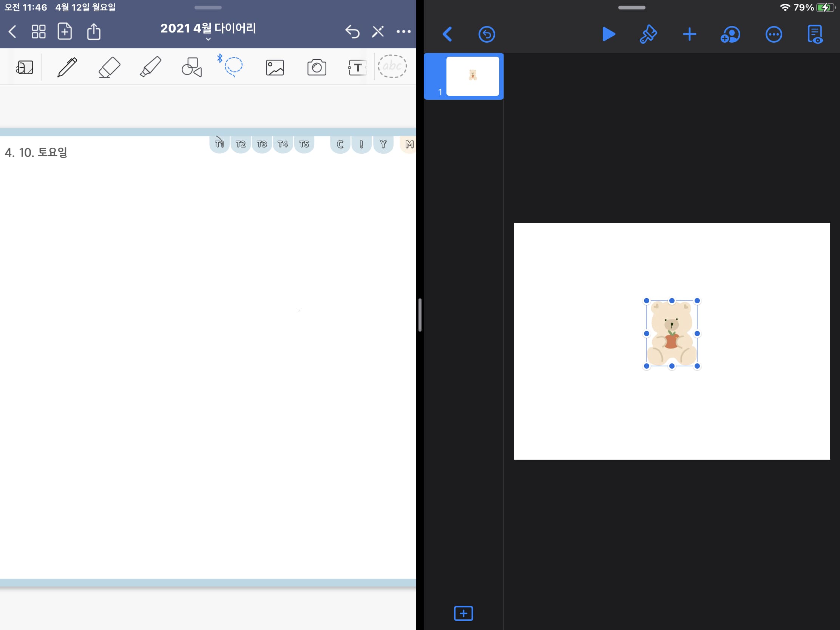Select slide 1 thumbnail in navigator
The height and width of the screenshot is (630, 840).
click(472, 76)
